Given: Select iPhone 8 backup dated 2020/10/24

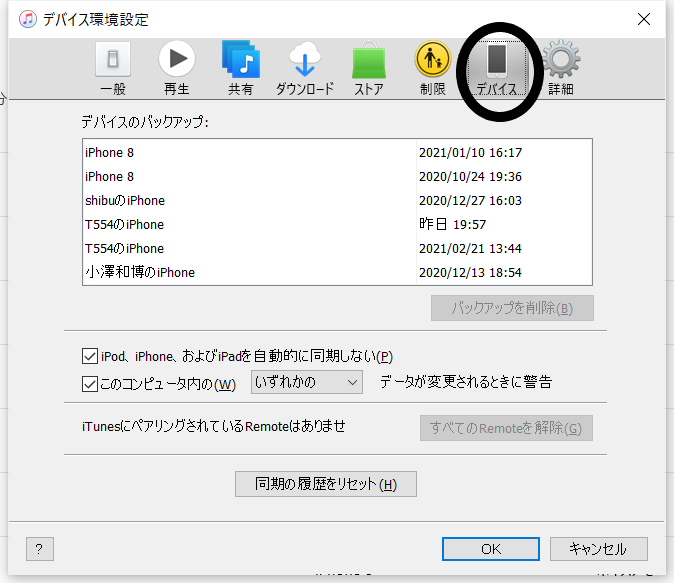Looking at the screenshot, I should pos(337,177).
